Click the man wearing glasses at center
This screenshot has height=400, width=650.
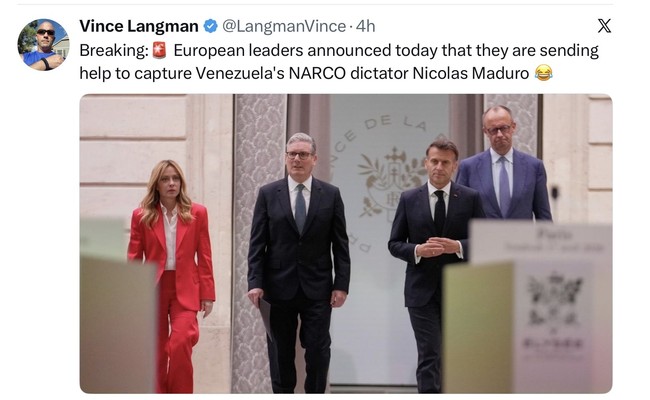298,263
